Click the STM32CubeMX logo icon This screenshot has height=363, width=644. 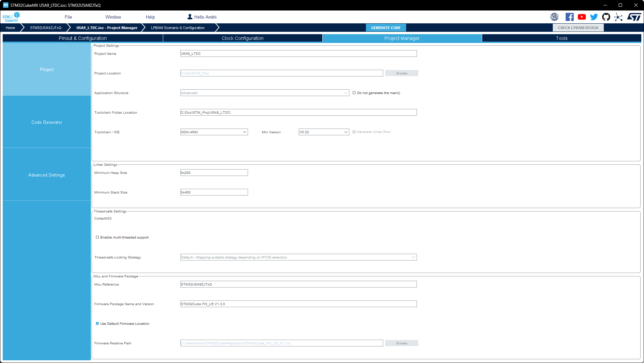11,17
